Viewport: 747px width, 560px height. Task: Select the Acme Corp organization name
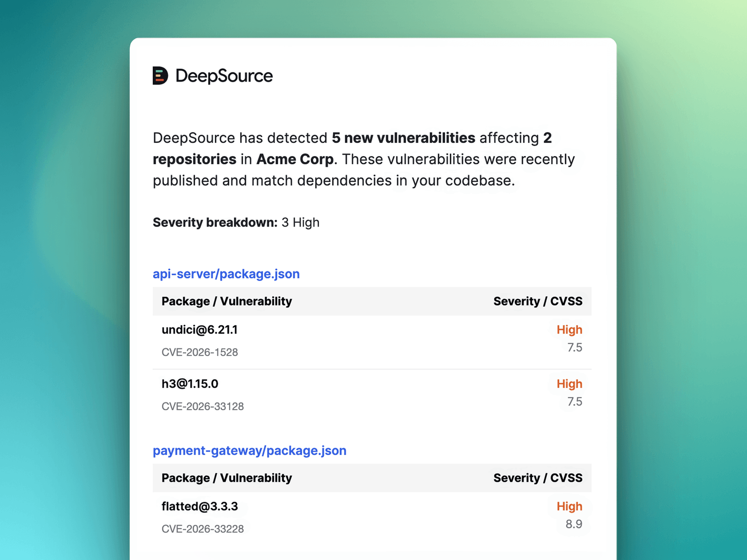pos(294,159)
